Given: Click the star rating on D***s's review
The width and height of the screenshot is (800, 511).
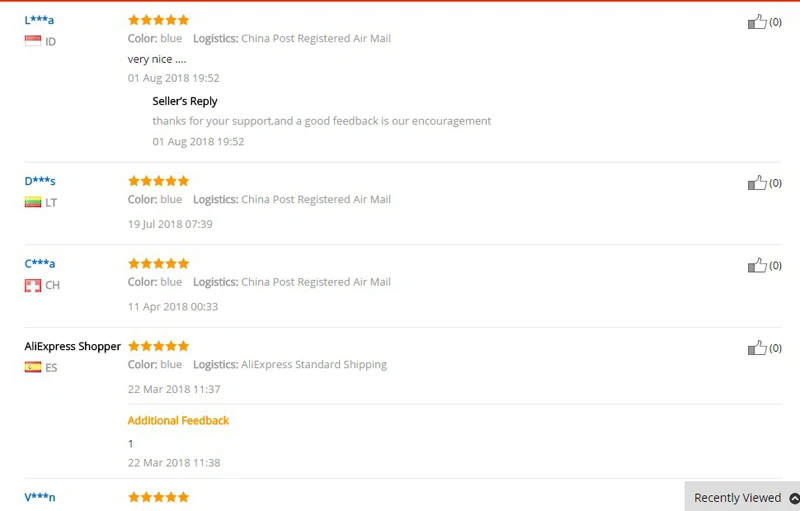Looking at the screenshot, I should 158,181.
